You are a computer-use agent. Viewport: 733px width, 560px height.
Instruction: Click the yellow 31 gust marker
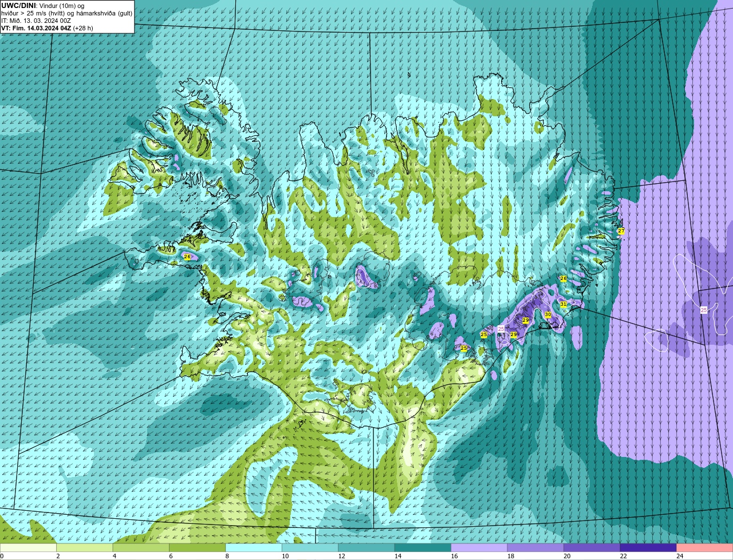pos(563,304)
